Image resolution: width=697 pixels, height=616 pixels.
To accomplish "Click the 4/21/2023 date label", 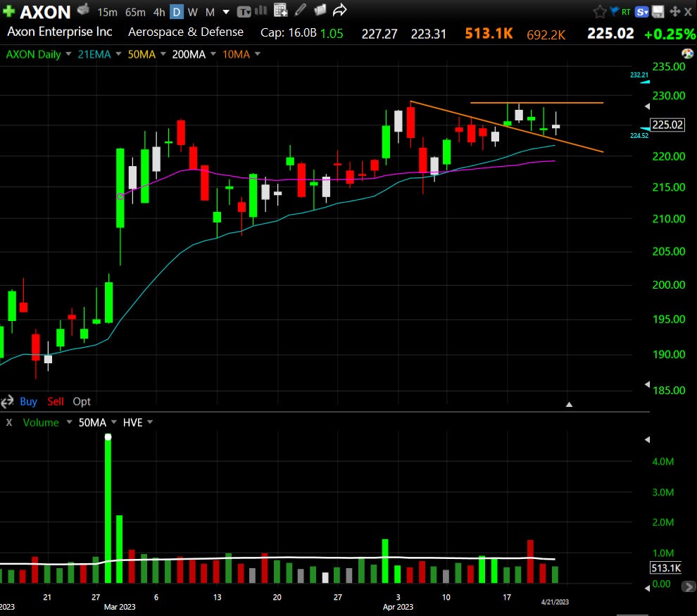I will 555,602.
